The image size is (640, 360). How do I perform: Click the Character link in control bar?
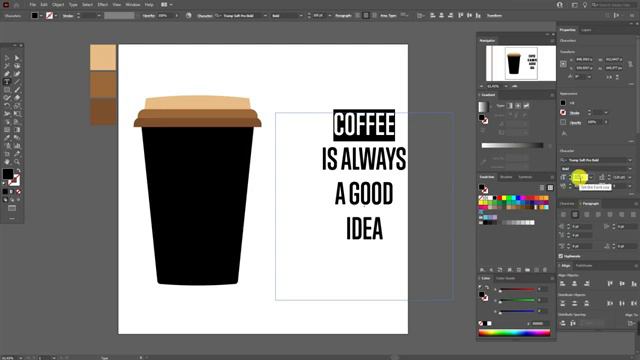(204, 16)
